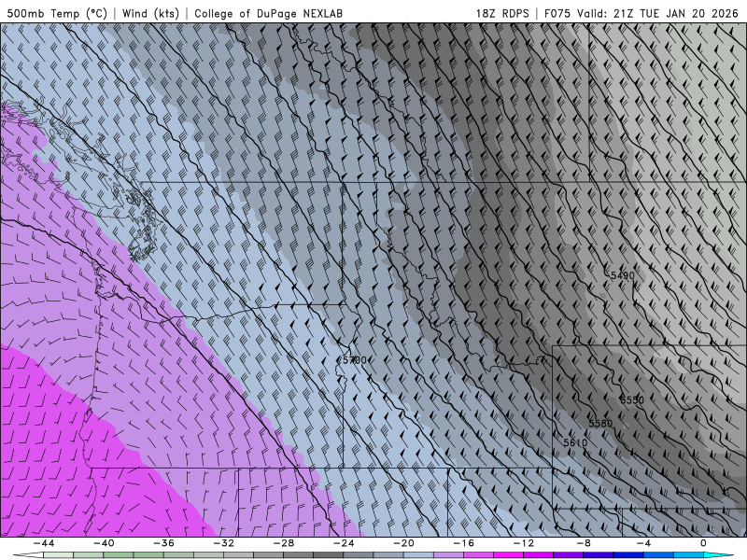Image resolution: width=747 pixels, height=560 pixels.
Task: Select the -32 color scale label
Action: 223,543
